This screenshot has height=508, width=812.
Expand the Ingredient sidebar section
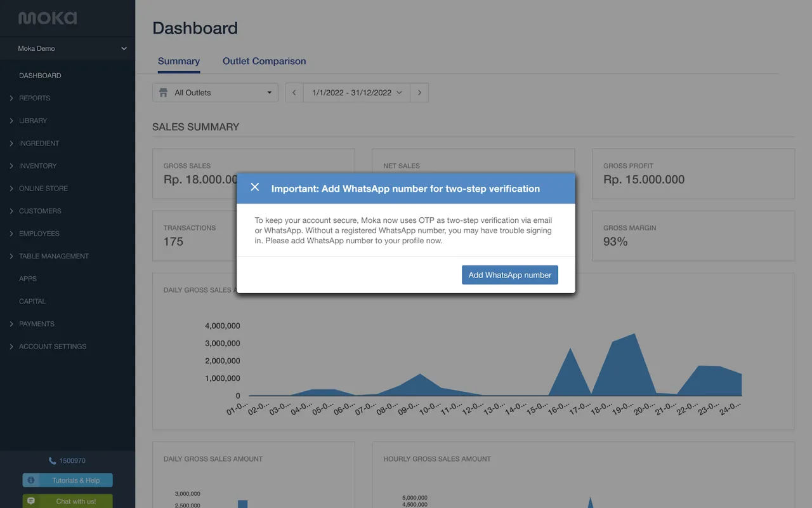tap(39, 144)
